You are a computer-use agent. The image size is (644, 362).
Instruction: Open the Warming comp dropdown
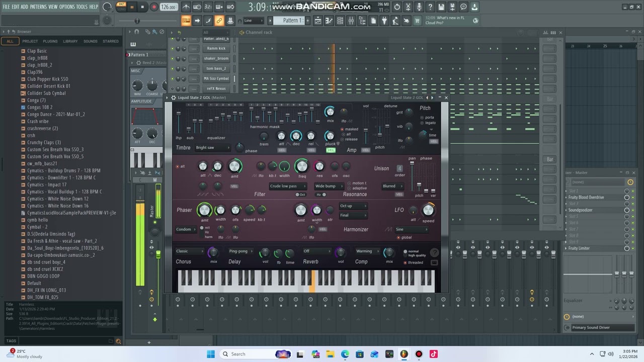click(x=367, y=251)
